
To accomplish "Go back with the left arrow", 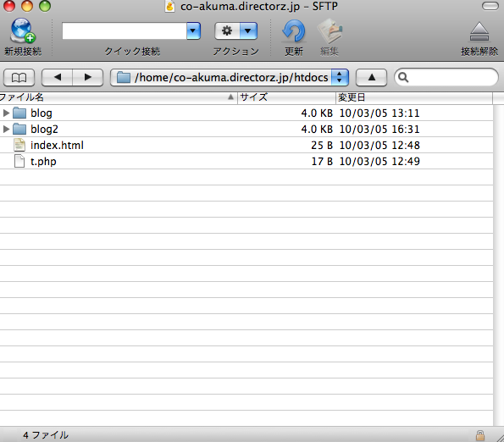I will point(58,77).
